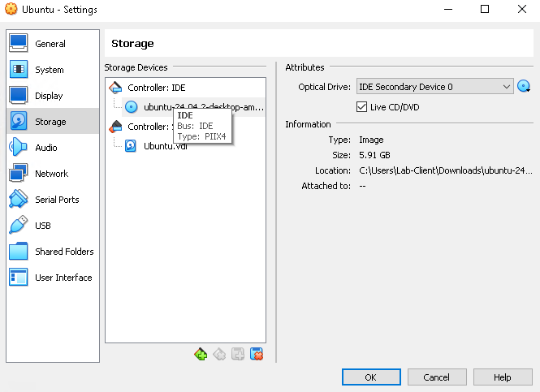Go to USB settings
Screen dimensions: 540x392
(53, 226)
